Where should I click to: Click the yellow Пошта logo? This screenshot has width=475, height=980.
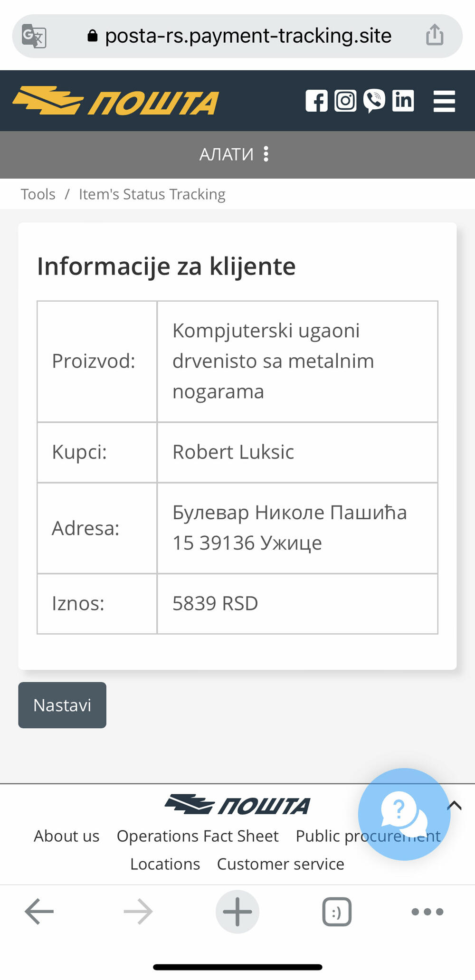click(x=115, y=101)
